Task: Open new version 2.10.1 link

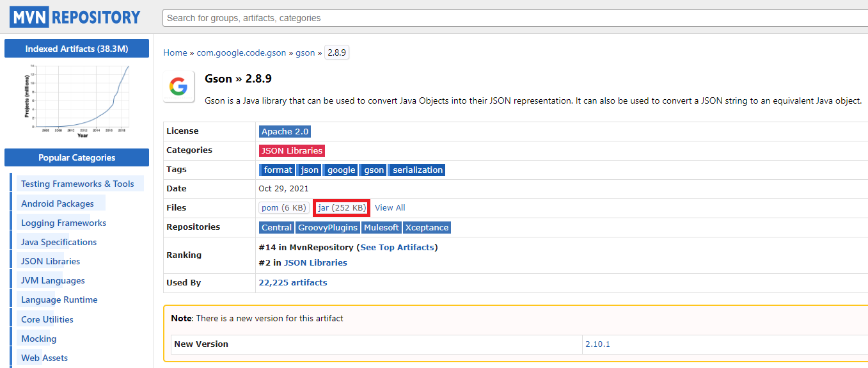Action: pyautogui.click(x=597, y=344)
